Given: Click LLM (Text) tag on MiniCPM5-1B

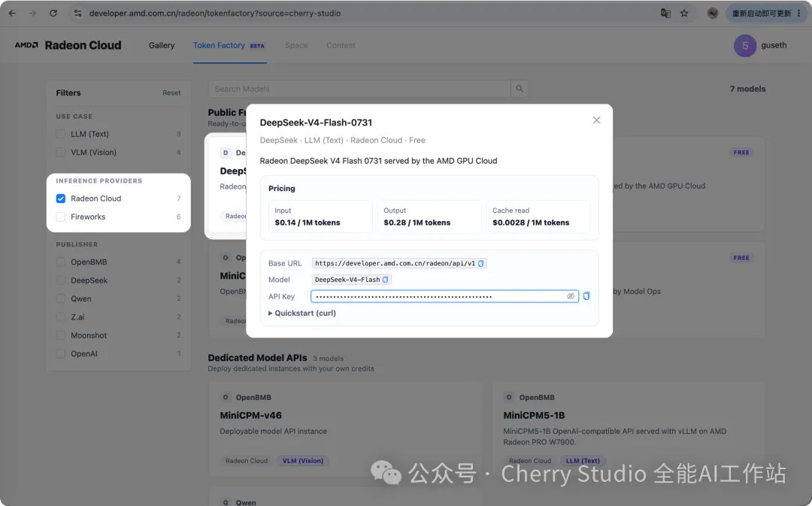Looking at the screenshot, I should (583, 461).
